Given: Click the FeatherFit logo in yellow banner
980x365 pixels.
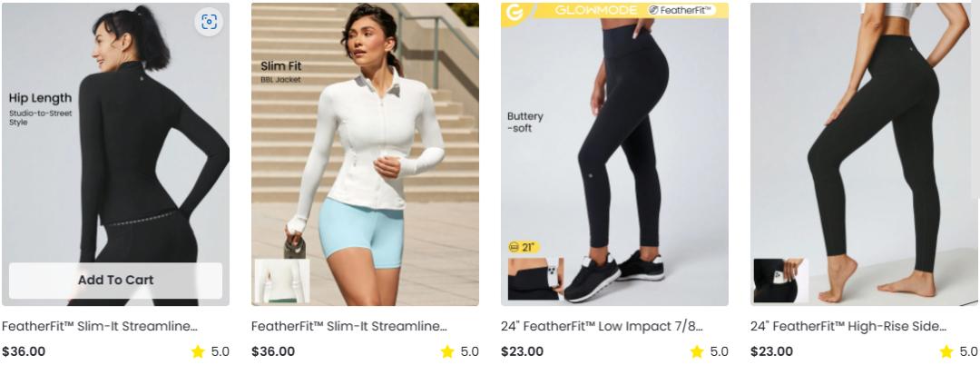Looking at the screenshot, I should (x=681, y=10).
